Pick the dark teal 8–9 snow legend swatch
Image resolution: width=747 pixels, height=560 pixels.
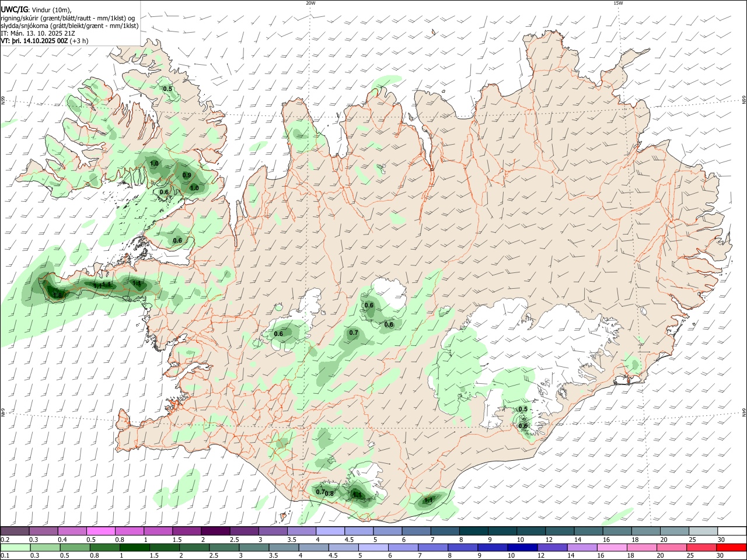[473, 531]
